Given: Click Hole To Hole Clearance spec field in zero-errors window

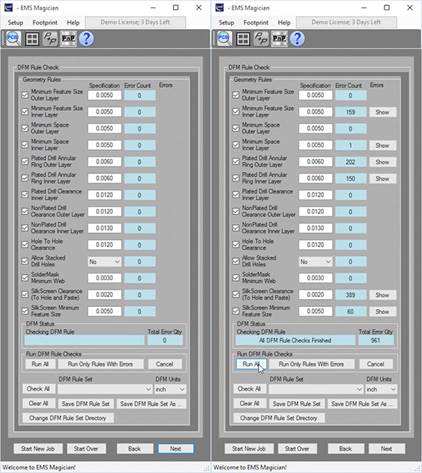Looking at the screenshot, I should coord(104,245).
